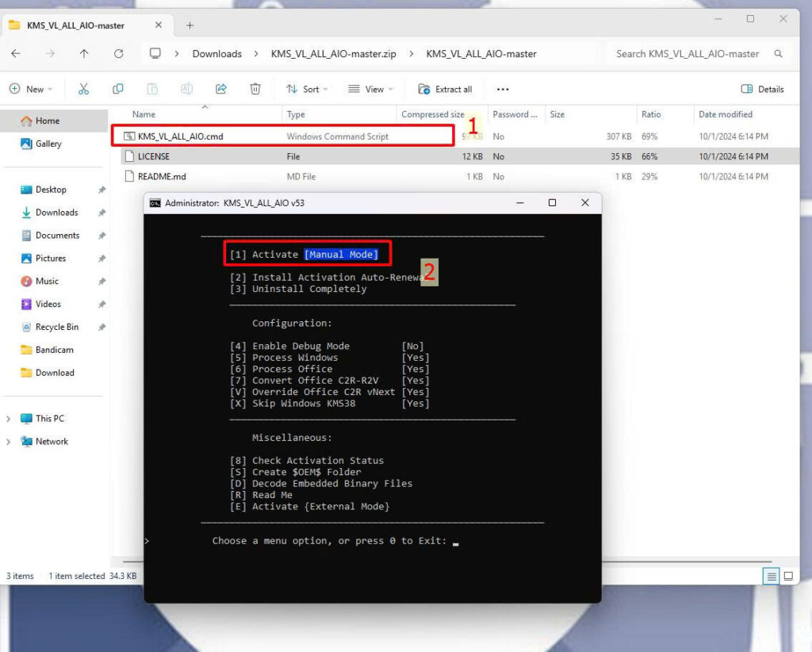Open the New item menu button

(x=31, y=89)
